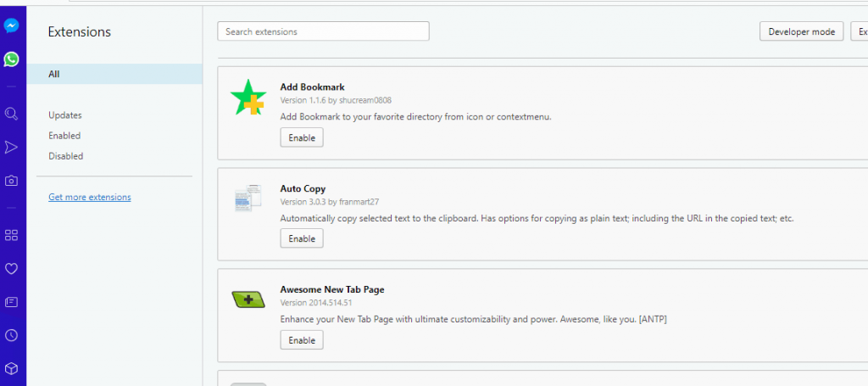This screenshot has width=868, height=386.
Task: Click the Awesome New Tab Page icon
Action: (248, 299)
